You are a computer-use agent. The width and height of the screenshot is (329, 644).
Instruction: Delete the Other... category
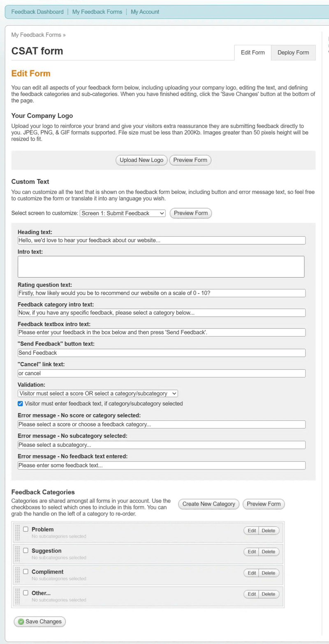pos(269,594)
